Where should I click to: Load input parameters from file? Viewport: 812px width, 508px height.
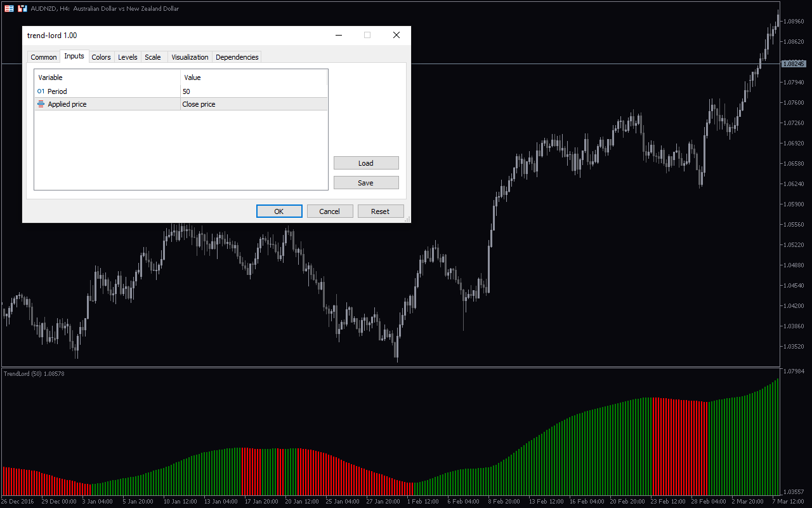pos(366,163)
